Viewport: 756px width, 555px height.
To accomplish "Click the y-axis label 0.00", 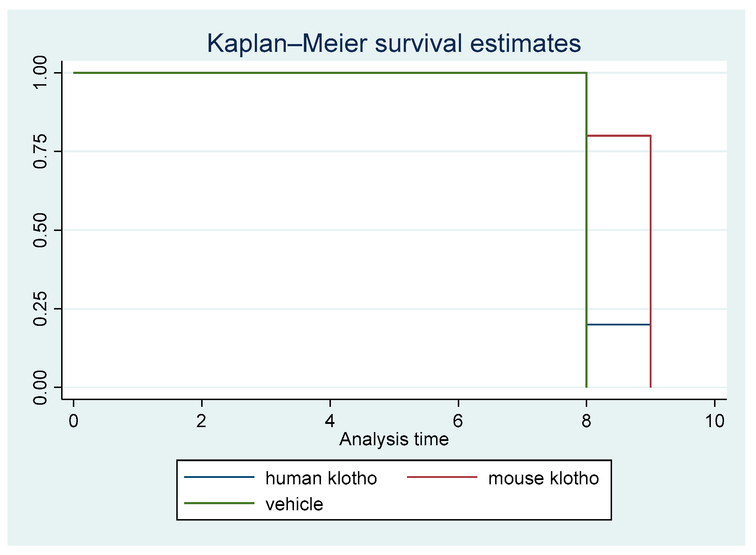I will tap(40, 387).
